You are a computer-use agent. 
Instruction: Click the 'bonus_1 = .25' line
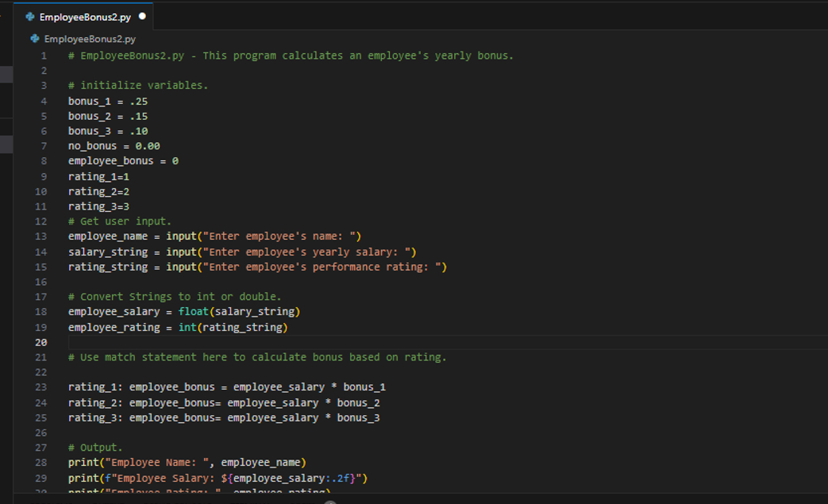[108, 101]
